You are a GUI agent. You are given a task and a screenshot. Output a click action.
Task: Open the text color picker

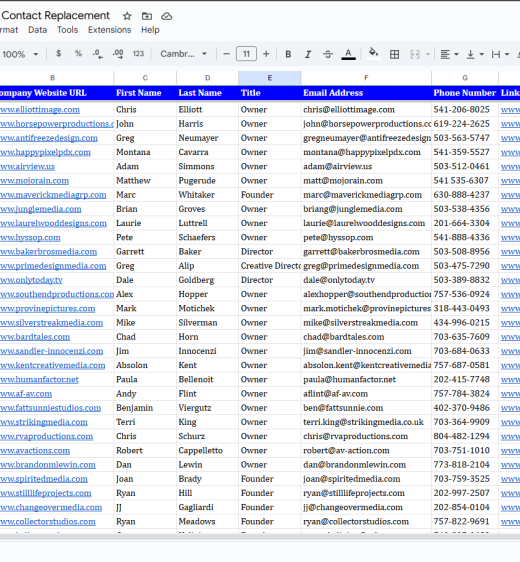tap(348, 54)
